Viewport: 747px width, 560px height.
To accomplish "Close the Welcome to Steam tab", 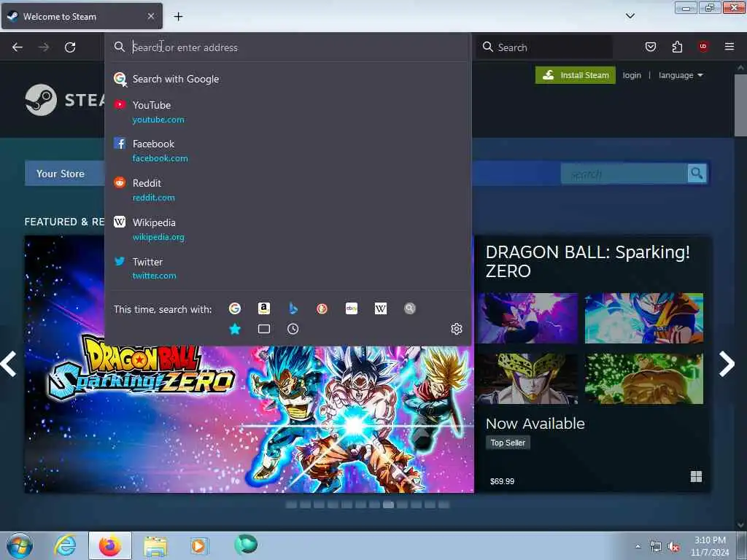I will 151,16.
